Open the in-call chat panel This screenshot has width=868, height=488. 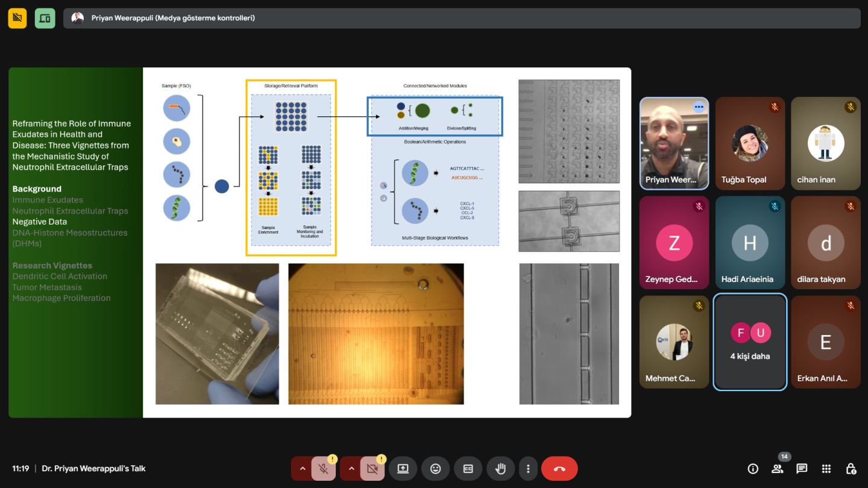click(801, 469)
